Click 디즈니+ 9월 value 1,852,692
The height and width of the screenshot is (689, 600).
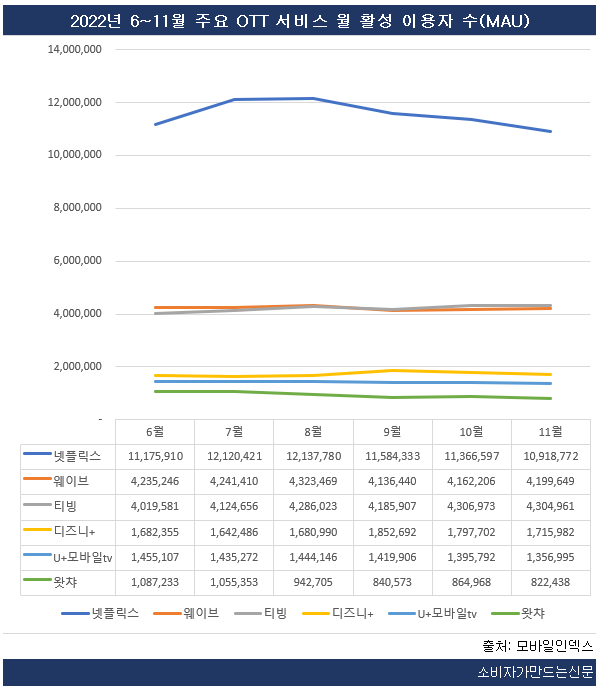(392, 532)
